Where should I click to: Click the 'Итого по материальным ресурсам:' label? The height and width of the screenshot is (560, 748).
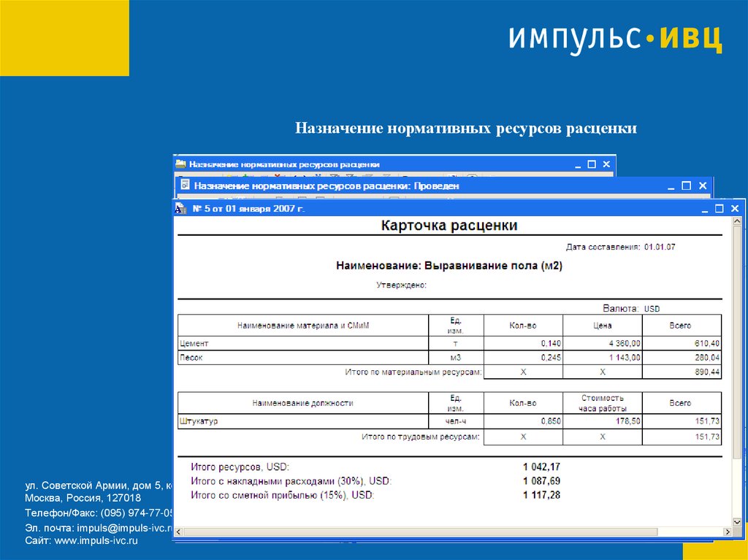click(413, 372)
